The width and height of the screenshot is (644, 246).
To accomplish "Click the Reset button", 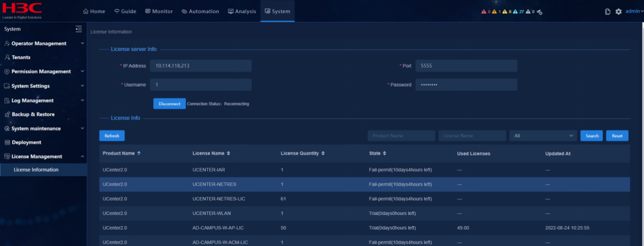I will click(x=617, y=136).
